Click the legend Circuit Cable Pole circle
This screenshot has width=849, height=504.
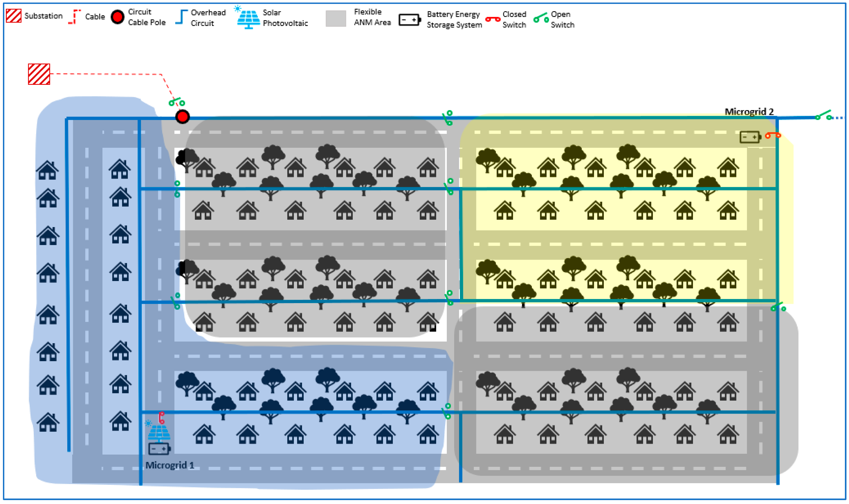click(118, 17)
